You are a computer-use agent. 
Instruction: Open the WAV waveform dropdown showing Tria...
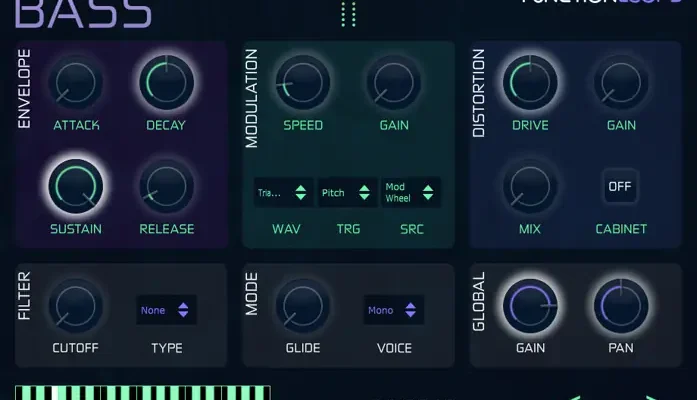[x=283, y=192]
